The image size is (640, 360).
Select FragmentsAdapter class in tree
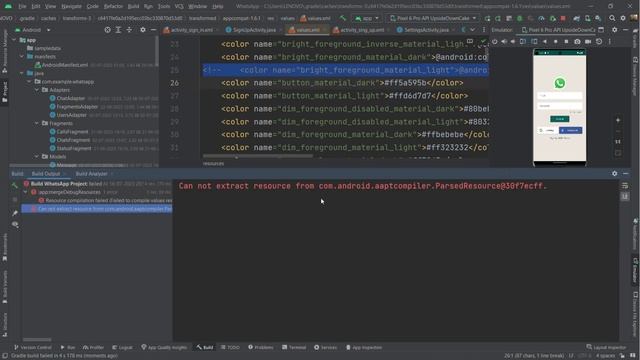pos(77,107)
